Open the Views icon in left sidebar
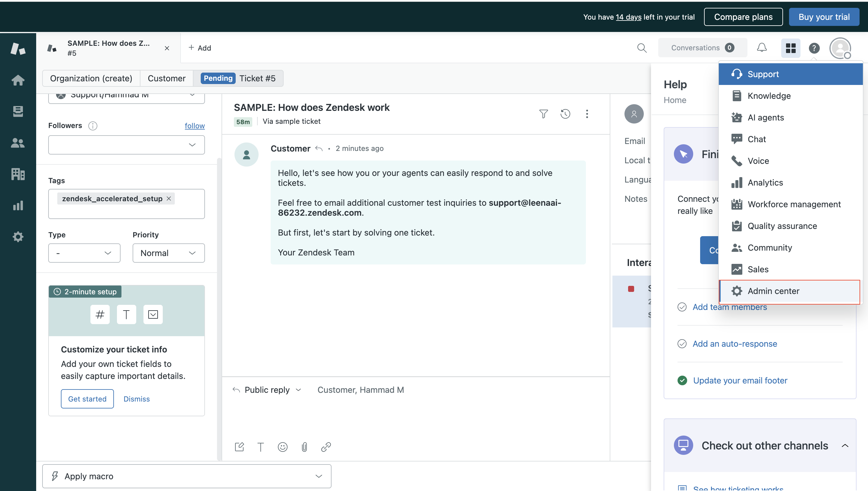Image resolution: width=868 pixels, height=491 pixels. coord(18,111)
